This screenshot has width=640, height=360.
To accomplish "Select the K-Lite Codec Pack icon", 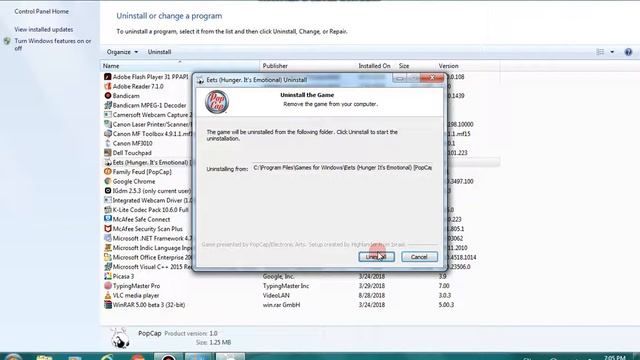I will (x=108, y=210).
